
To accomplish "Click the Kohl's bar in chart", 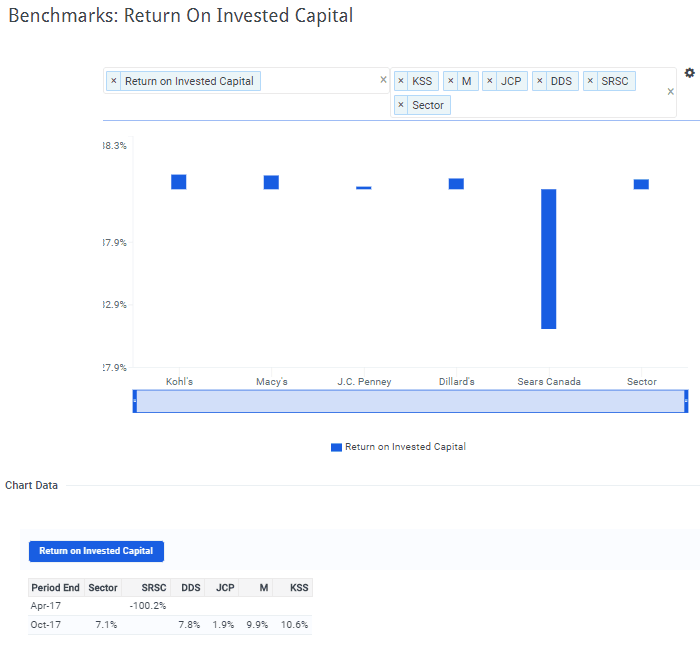I will coord(179,182).
